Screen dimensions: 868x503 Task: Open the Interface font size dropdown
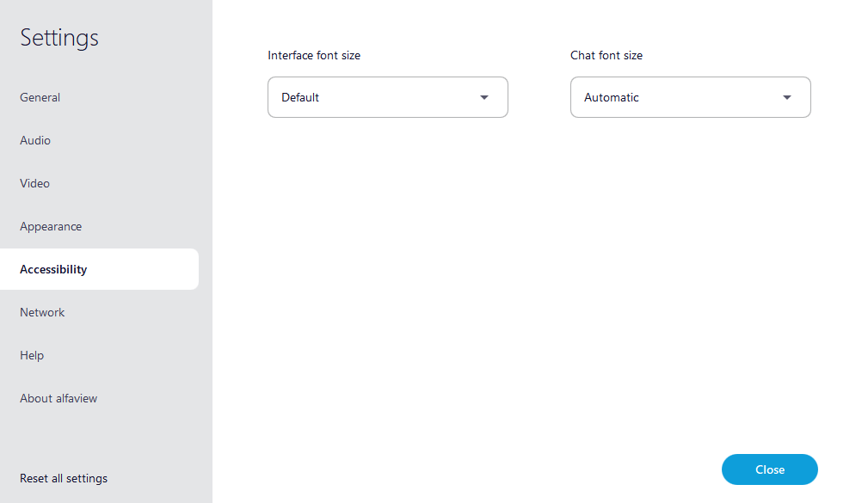[x=387, y=97]
